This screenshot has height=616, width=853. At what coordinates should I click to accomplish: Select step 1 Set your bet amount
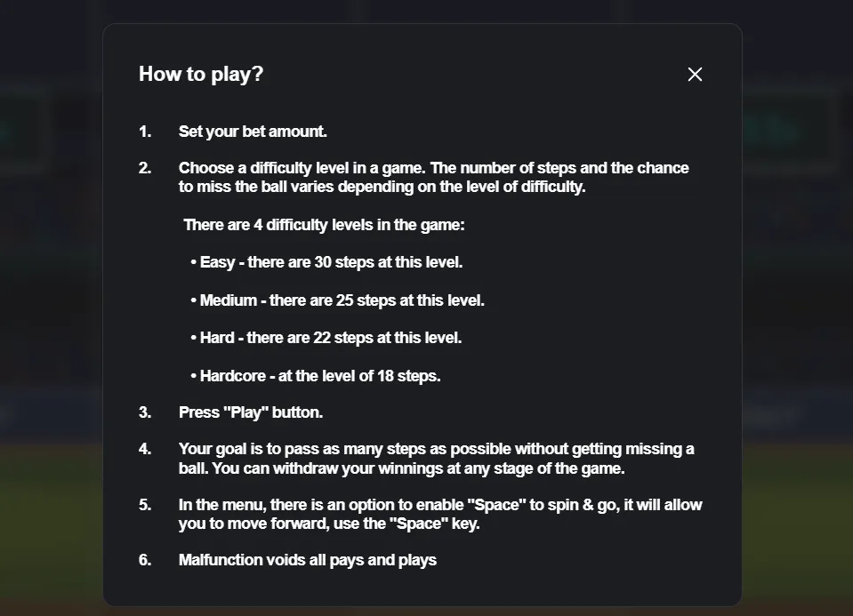pyautogui.click(x=253, y=131)
